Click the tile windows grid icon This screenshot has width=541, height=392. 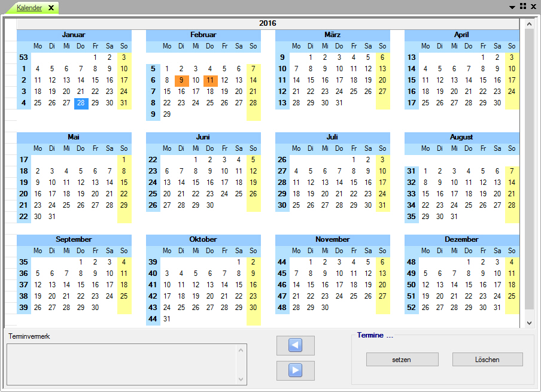click(523, 7)
